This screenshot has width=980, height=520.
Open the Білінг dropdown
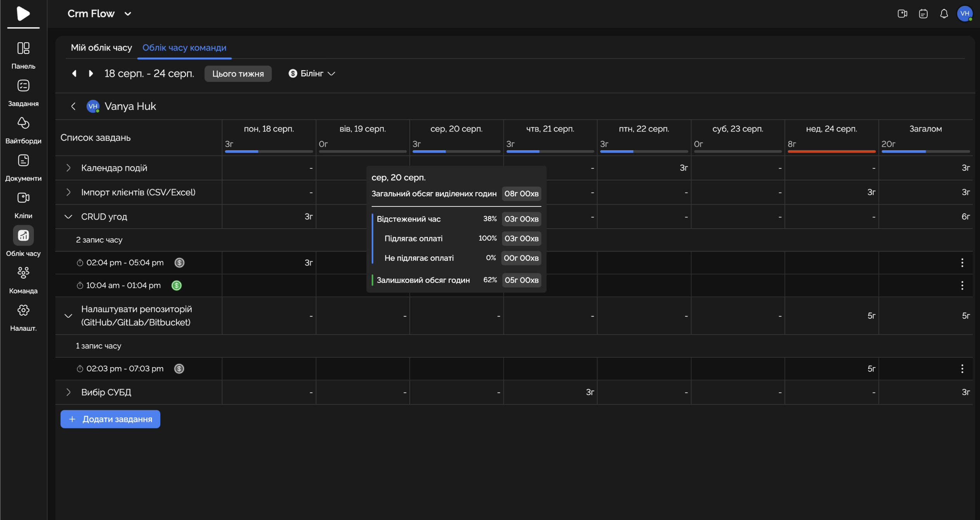click(x=312, y=74)
